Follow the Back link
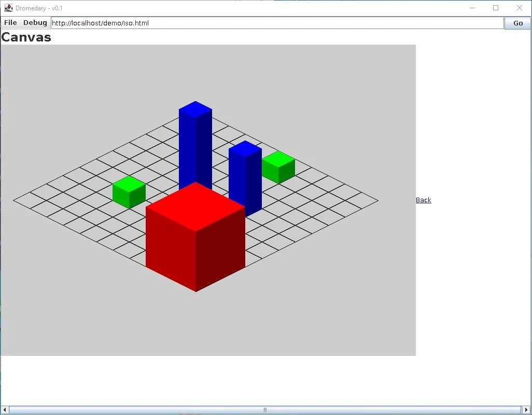 point(424,200)
